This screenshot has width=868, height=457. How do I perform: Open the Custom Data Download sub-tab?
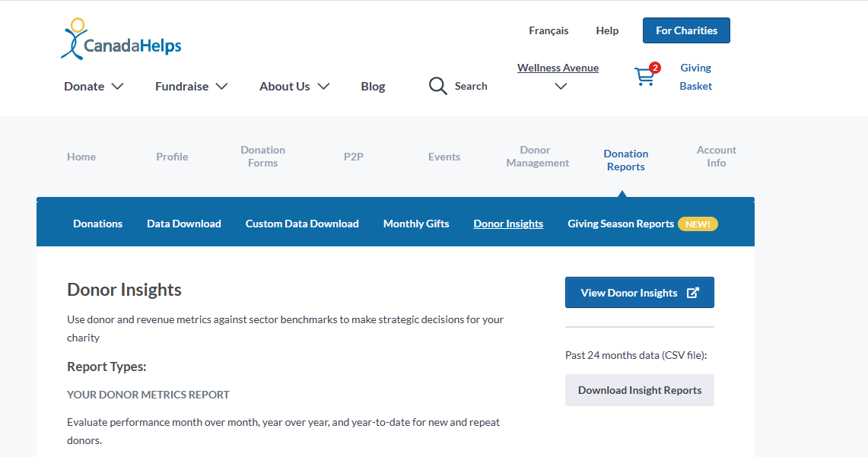[302, 224]
